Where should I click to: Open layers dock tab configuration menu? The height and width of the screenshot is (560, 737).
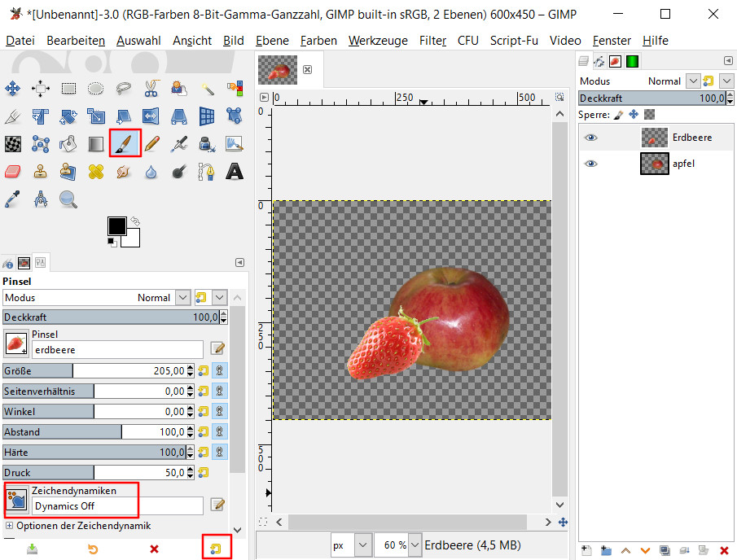point(728,60)
